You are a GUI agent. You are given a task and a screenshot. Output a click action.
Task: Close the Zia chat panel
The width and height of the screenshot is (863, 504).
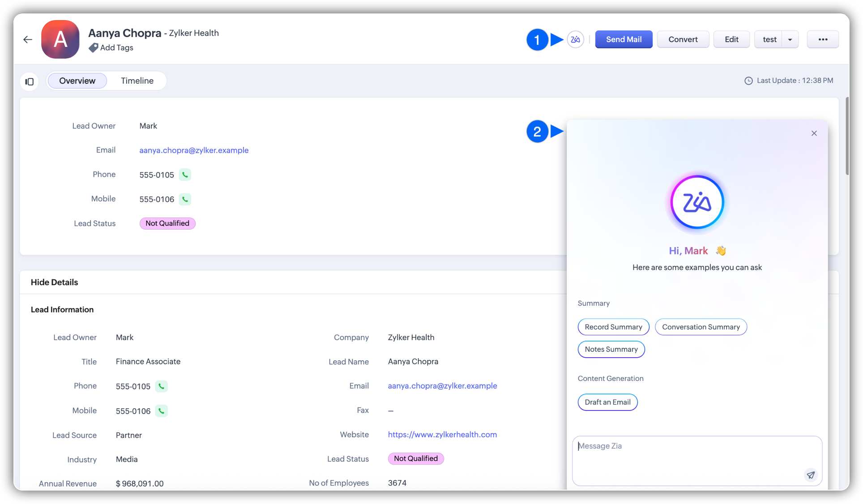(x=814, y=133)
